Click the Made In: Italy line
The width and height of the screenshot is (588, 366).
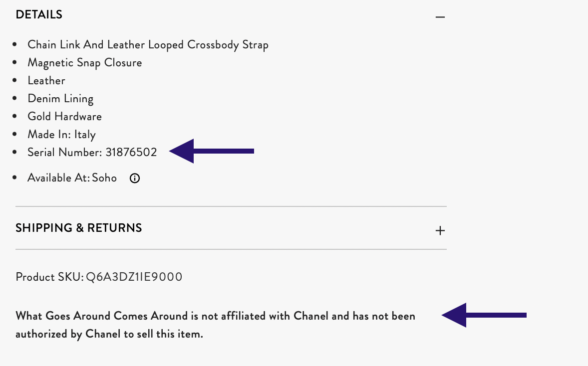pyautogui.click(x=61, y=135)
